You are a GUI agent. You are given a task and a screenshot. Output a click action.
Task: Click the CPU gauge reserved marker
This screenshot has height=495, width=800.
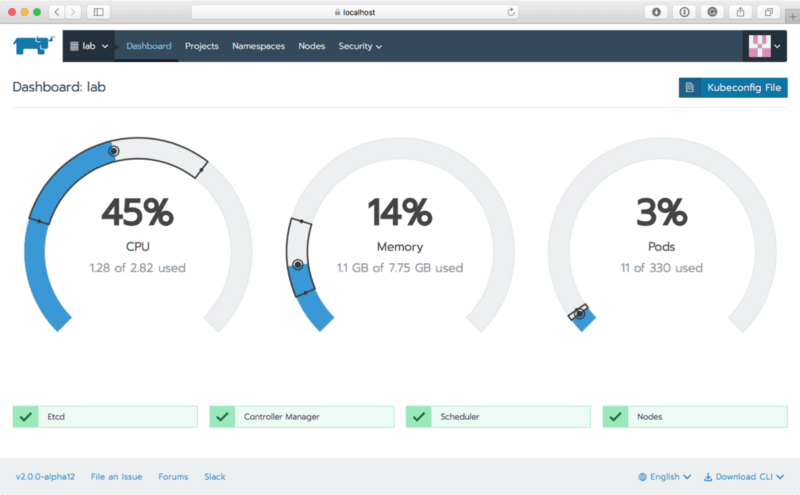coord(113,152)
